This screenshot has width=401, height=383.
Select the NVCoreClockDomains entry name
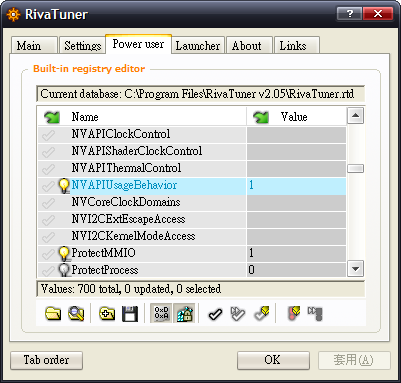click(126, 202)
